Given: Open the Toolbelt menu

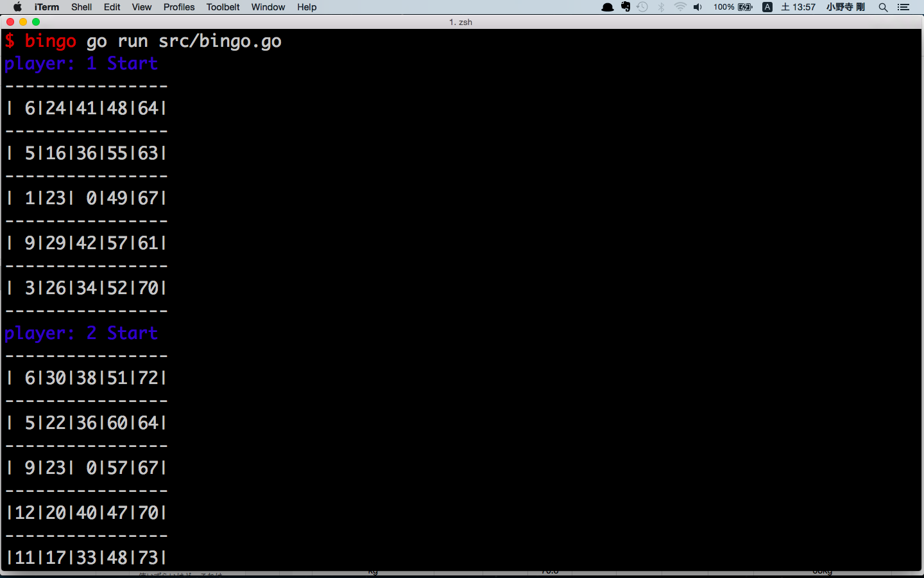Looking at the screenshot, I should pos(223,7).
